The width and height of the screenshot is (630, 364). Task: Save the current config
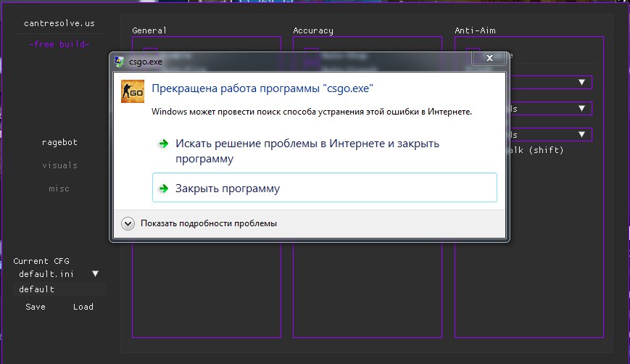(36, 307)
